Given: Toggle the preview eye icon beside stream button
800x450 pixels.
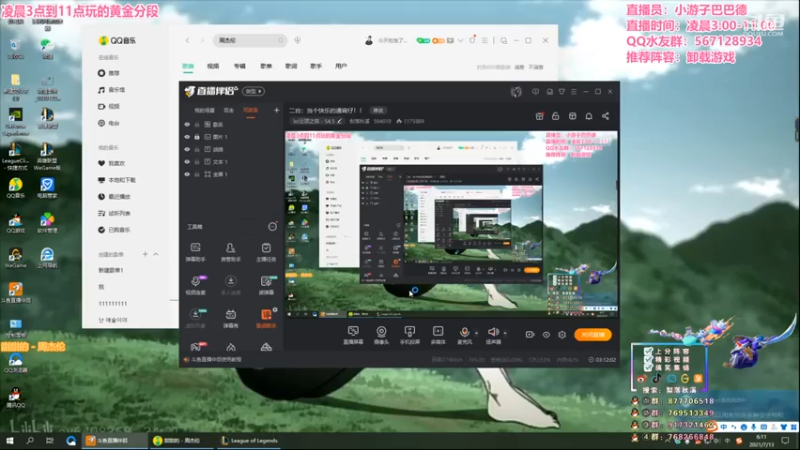Looking at the screenshot, I should coord(546,335).
